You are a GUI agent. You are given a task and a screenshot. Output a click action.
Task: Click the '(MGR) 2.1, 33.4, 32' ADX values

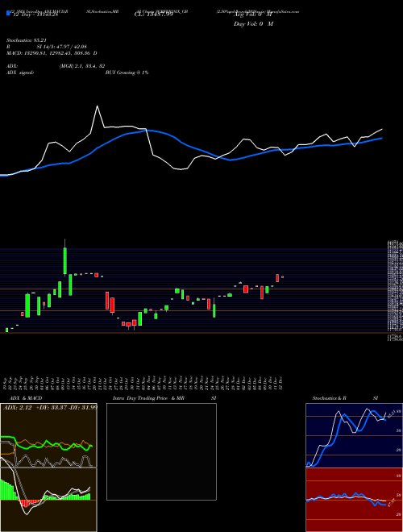(x=82, y=66)
